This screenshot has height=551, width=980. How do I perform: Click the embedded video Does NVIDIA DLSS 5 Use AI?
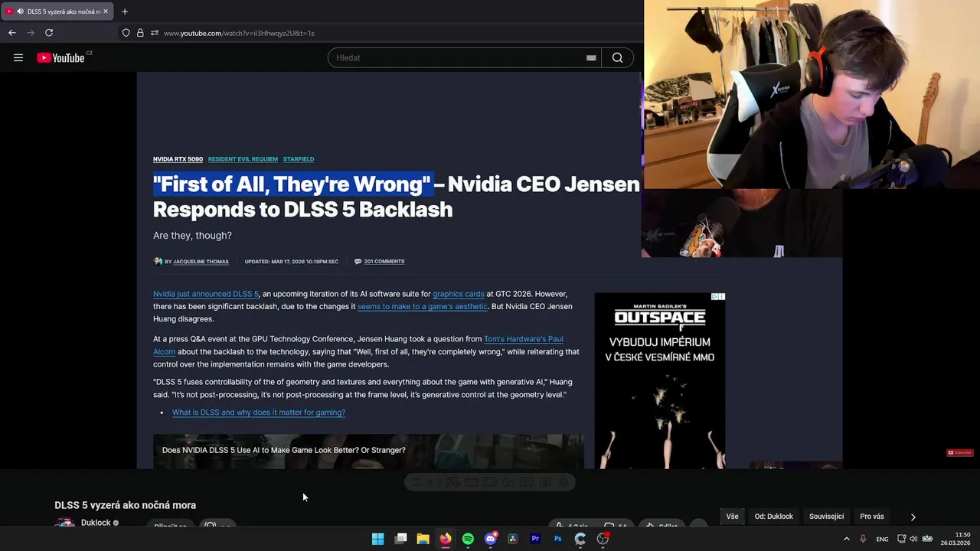368,452
